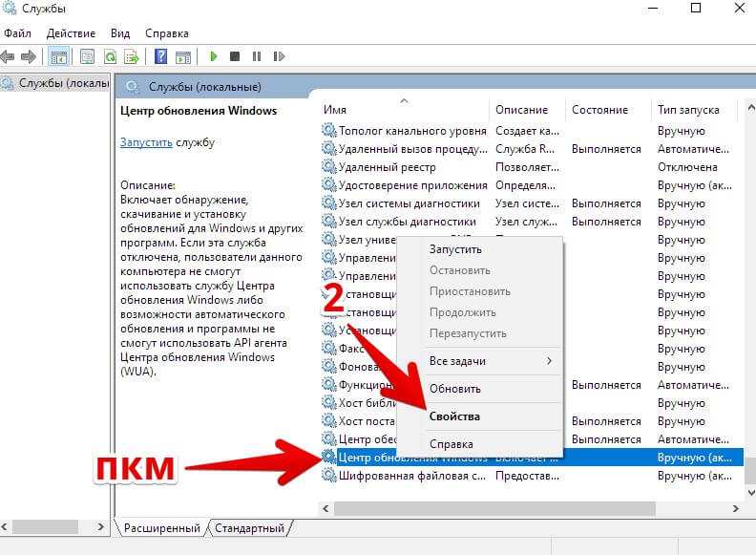756x555 pixels.
Task: Open the Вид menu
Action: tap(120, 33)
